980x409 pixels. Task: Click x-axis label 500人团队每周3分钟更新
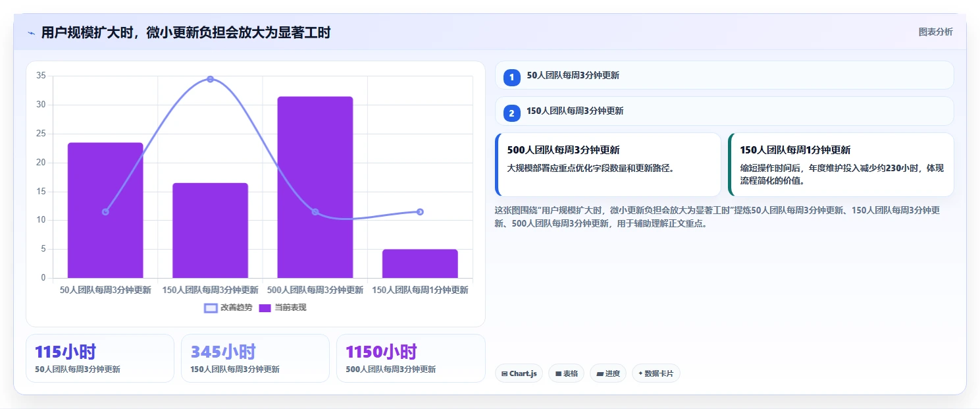click(315, 290)
